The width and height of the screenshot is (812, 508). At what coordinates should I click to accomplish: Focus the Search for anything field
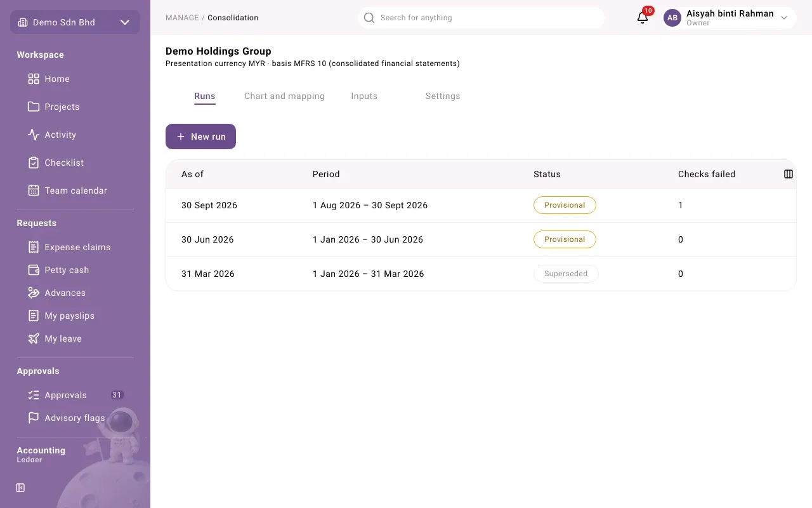(x=481, y=18)
